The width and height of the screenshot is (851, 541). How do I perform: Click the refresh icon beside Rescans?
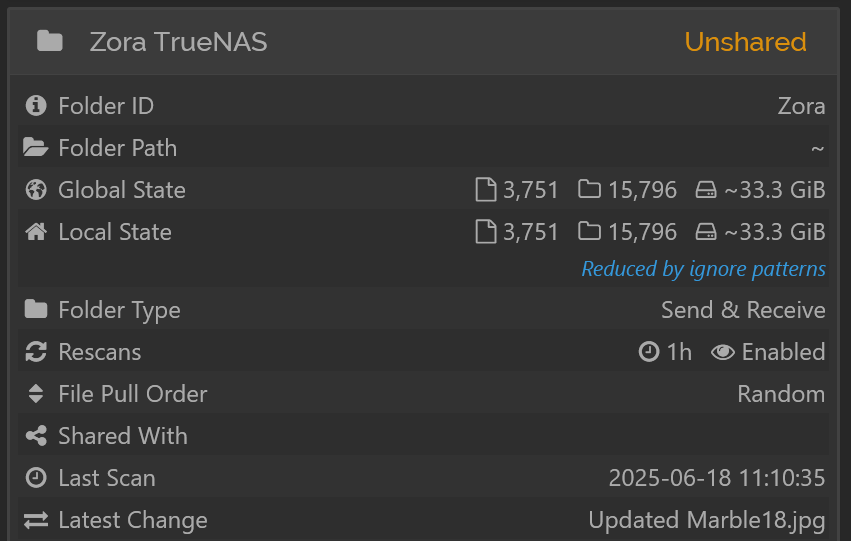pyautogui.click(x=36, y=352)
